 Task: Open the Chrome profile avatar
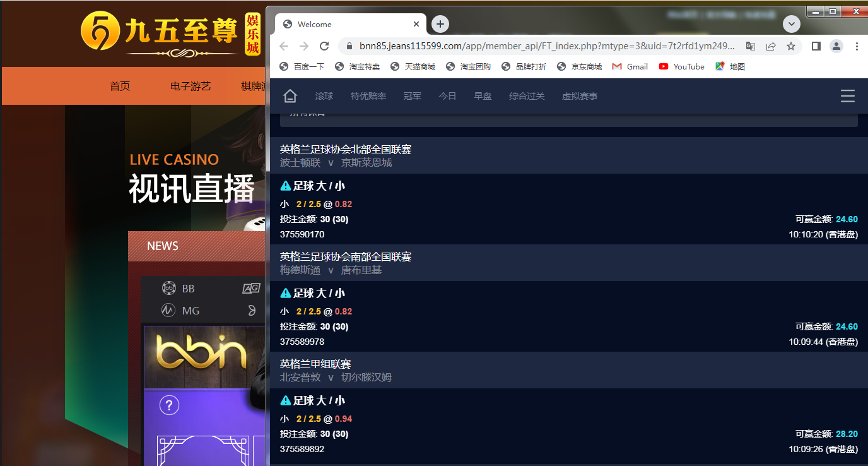click(836, 46)
